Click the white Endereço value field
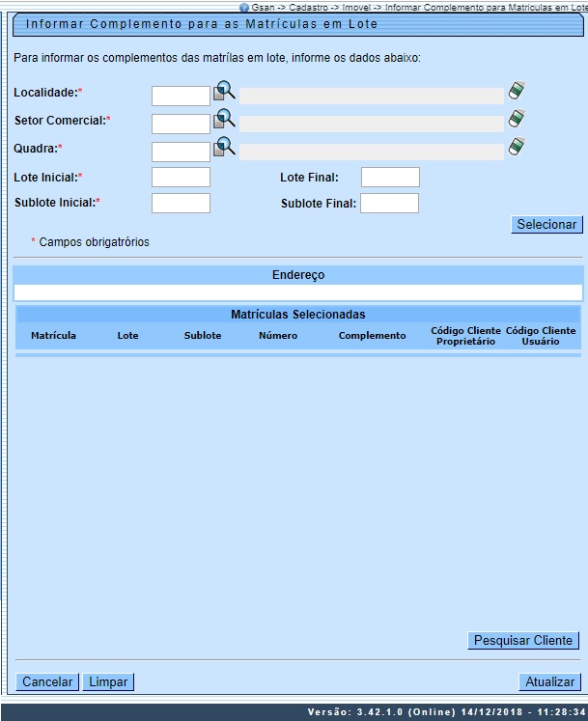 (298, 292)
